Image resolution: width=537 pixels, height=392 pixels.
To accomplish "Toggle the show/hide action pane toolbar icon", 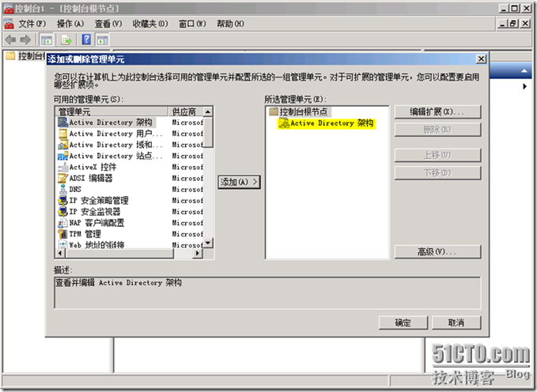I will [x=102, y=40].
